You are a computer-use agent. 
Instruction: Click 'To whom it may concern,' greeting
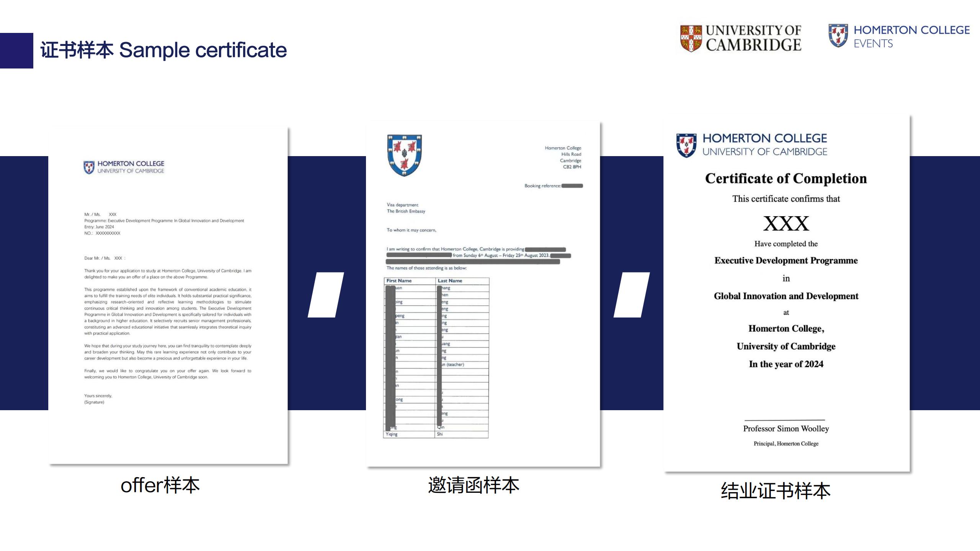(411, 230)
